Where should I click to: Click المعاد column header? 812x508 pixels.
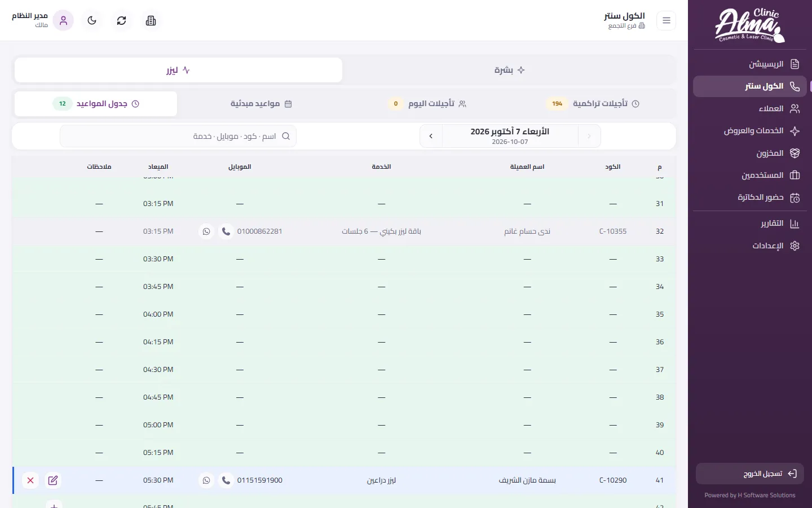158,167
